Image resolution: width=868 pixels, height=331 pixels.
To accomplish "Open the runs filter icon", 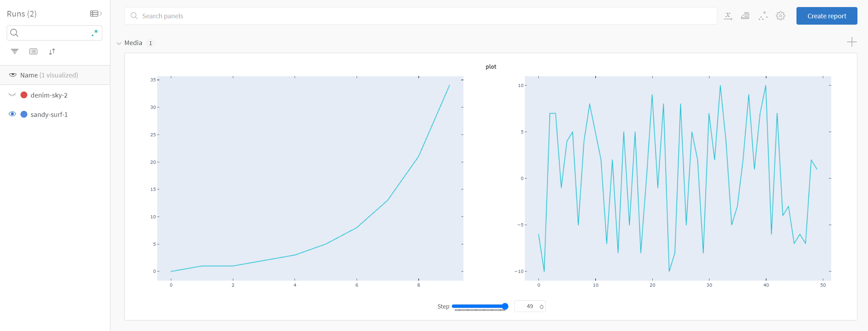I will (14, 51).
